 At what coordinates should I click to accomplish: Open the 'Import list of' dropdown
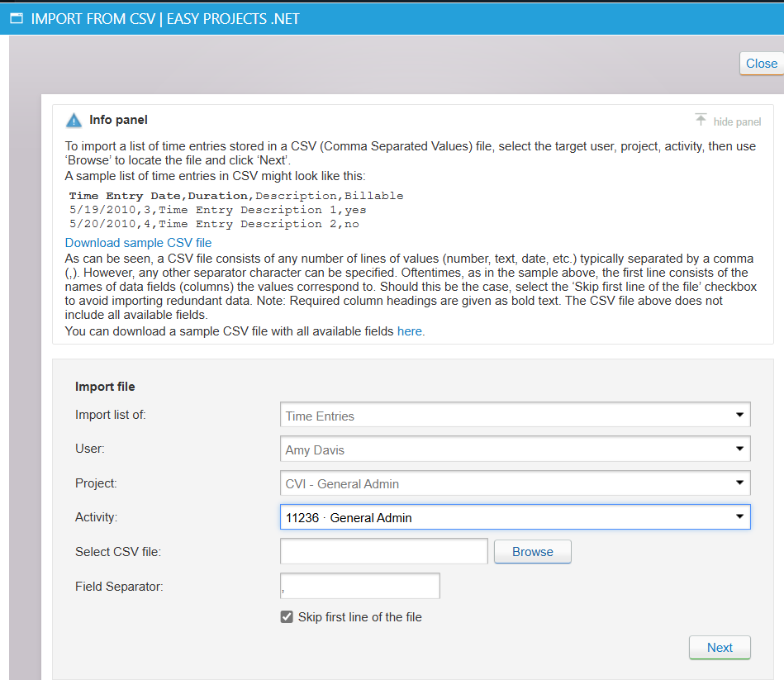click(x=515, y=415)
